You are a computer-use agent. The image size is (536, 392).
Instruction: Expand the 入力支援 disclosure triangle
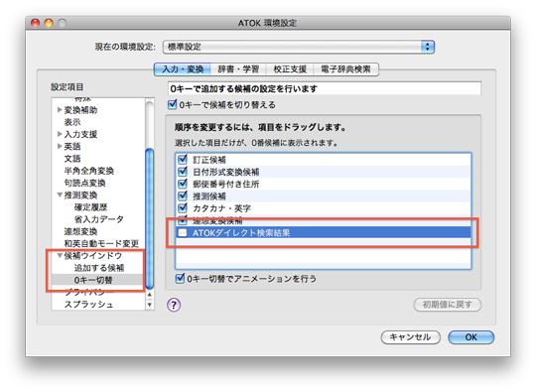tap(60, 134)
